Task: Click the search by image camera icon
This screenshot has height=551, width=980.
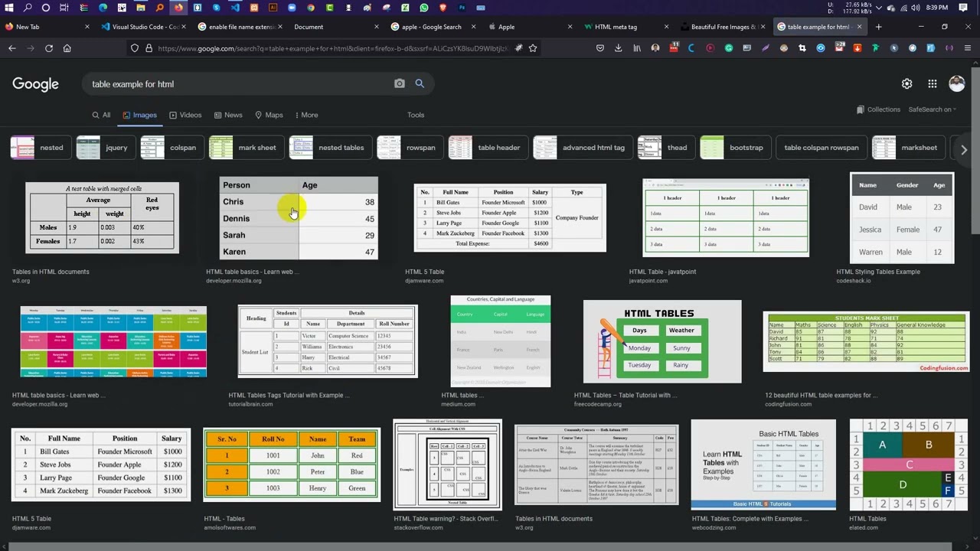Action: [400, 83]
